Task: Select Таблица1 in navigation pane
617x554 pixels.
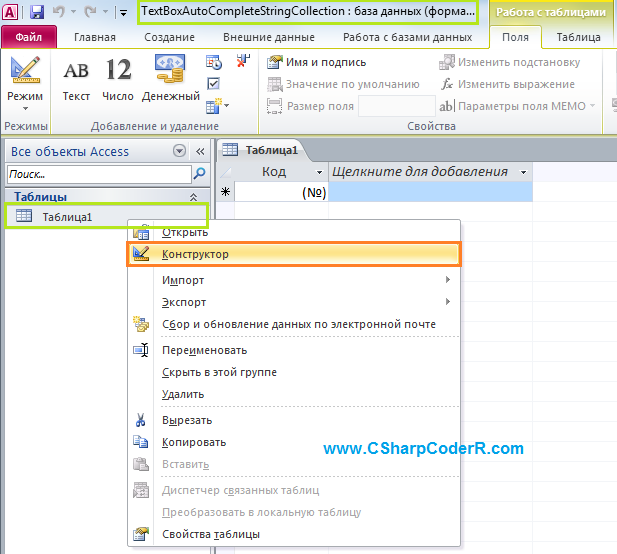Action: [106, 216]
